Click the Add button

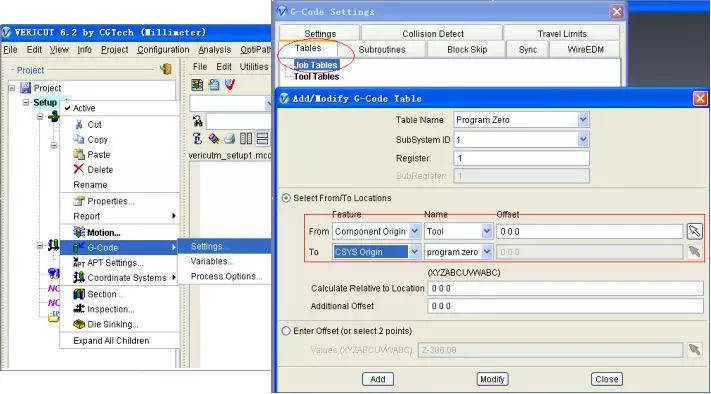[378, 379]
